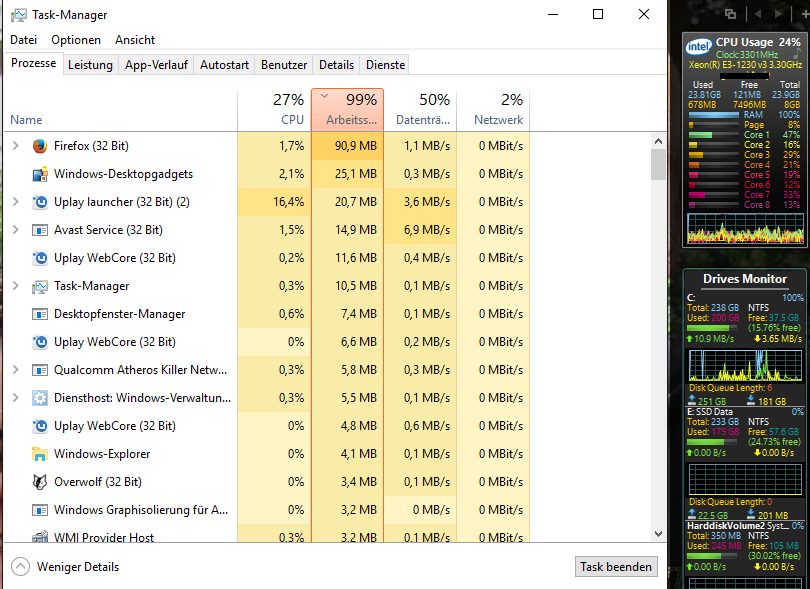Open the Ansicht menu
The image size is (810, 589).
(x=135, y=40)
